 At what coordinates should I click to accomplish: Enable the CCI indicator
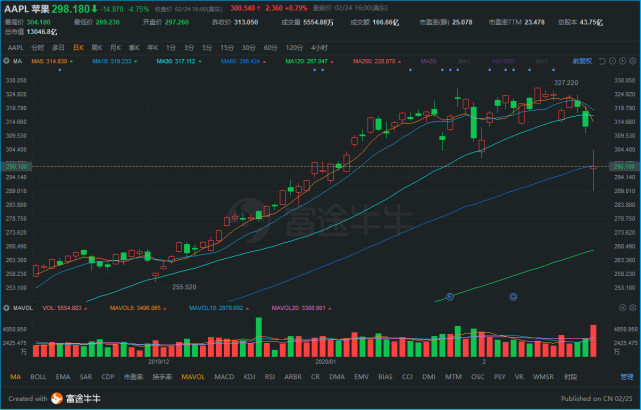[407, 377]
